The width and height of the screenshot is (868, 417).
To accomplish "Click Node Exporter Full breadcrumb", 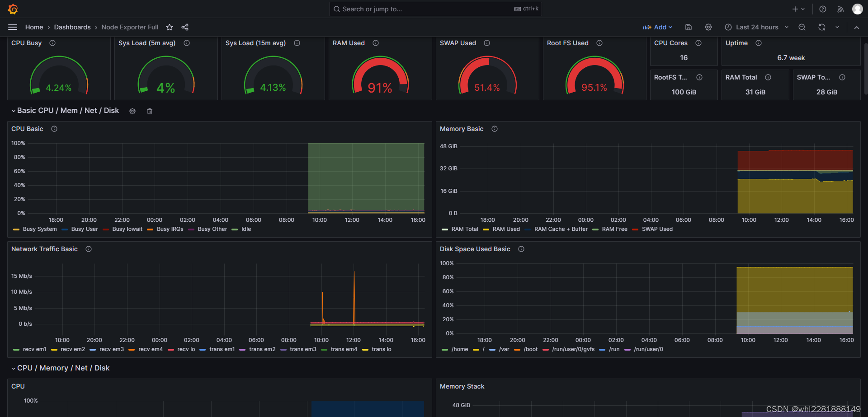I will 130,27.
